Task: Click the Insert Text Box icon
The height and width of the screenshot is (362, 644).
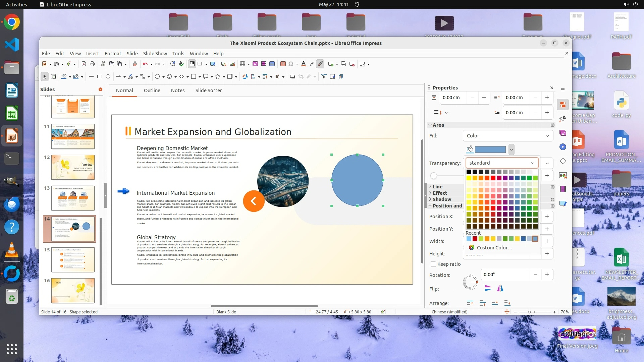Action: point(283,64)
